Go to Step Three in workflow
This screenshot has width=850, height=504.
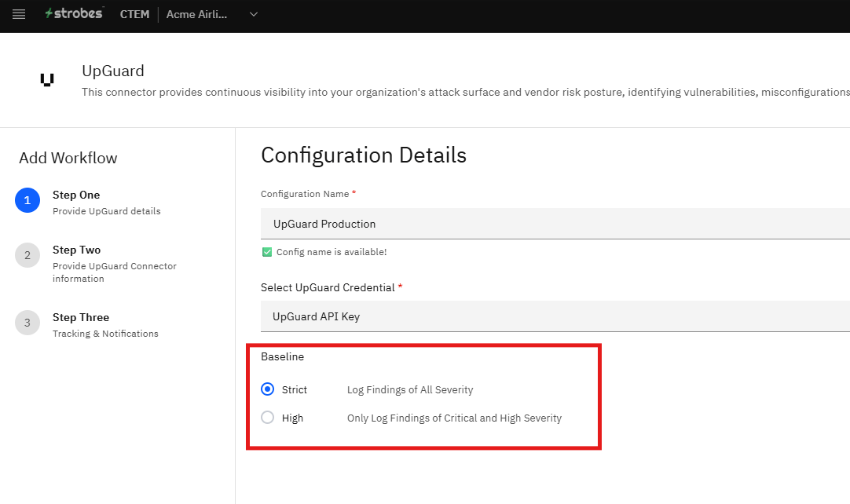(x=81, y=318)
